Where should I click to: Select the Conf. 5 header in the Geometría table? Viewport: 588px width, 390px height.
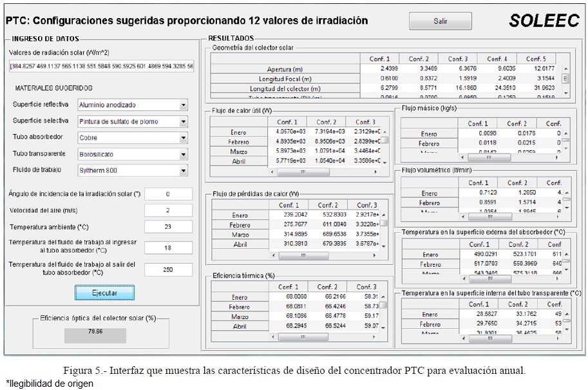click(536, 59)
